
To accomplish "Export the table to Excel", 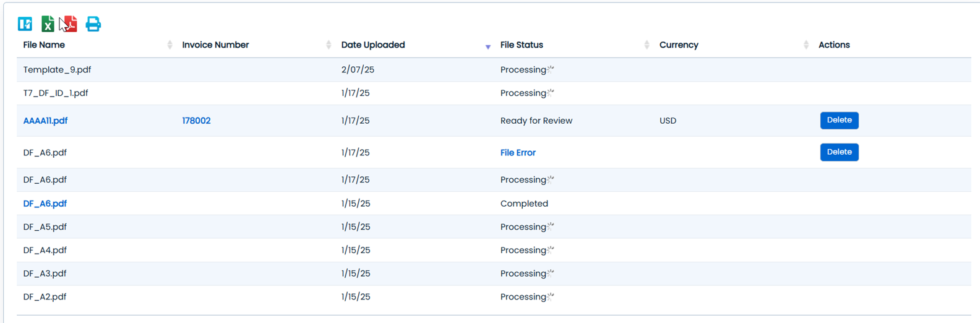I will [x=47, y=24].
